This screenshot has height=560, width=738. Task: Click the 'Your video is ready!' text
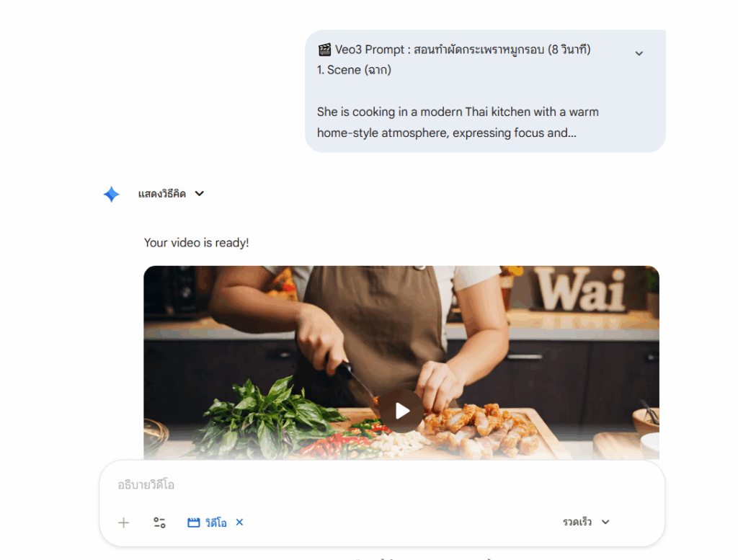pos(196,243)
